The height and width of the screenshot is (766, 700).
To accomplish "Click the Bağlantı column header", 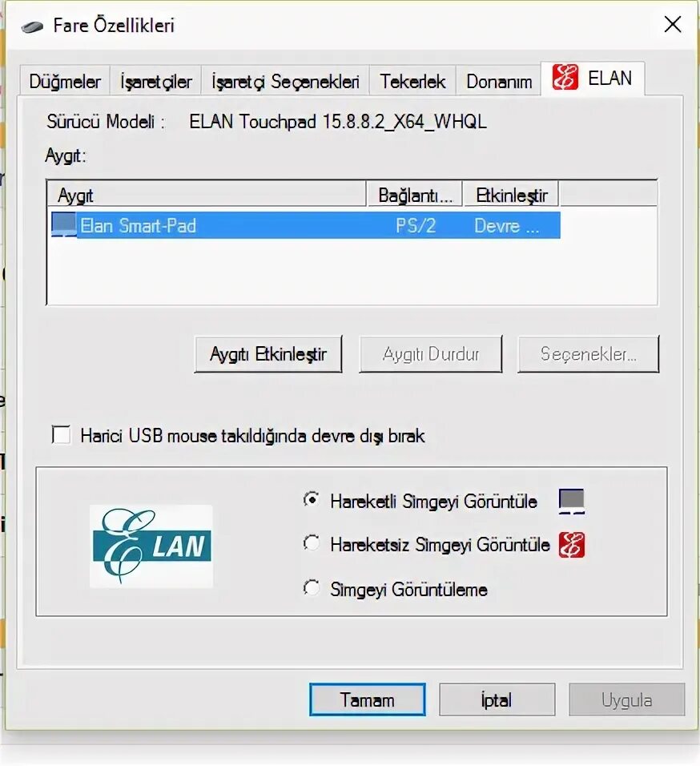I will click(415, 195).
